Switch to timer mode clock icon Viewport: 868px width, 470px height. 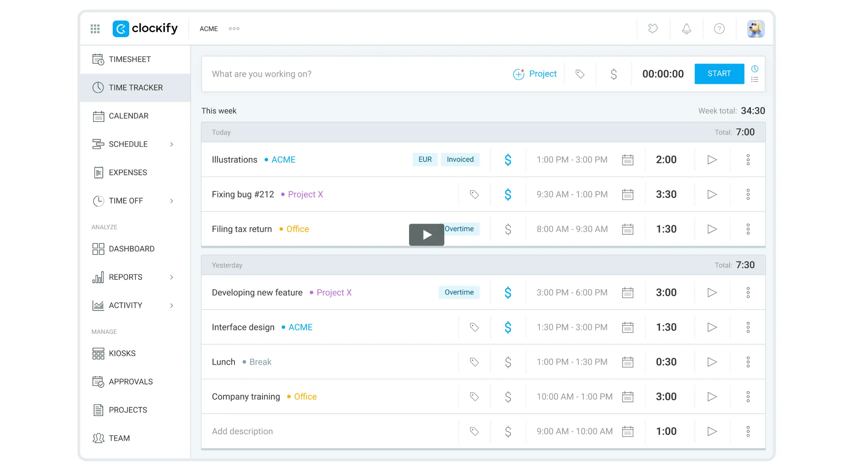pyautogui.click(x=755, y=69)
